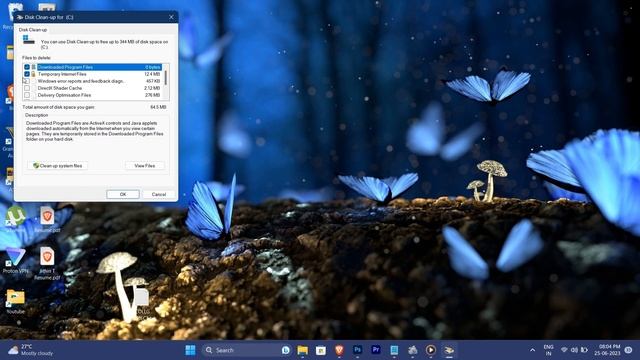Tick the Delivery Optimisation Files checkbox

(27, 95)
